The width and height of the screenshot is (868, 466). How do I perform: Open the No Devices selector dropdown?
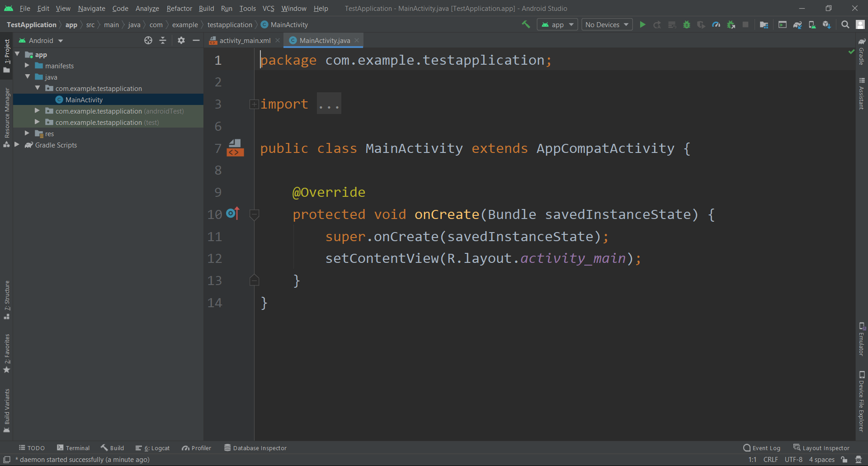pyautogui.click(x=607, y=24)
